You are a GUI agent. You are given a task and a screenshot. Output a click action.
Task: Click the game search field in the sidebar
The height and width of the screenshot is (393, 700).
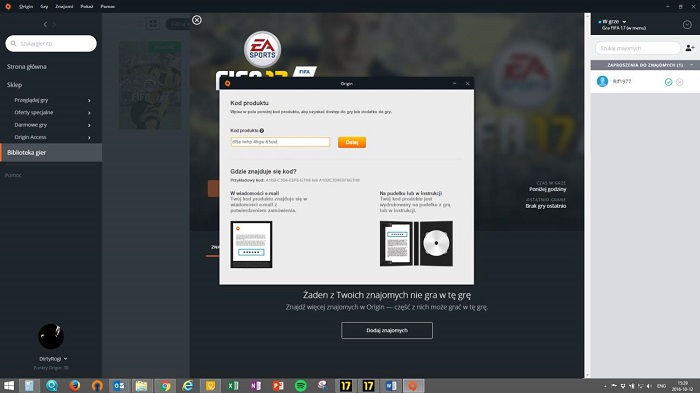tap(51, 43)
